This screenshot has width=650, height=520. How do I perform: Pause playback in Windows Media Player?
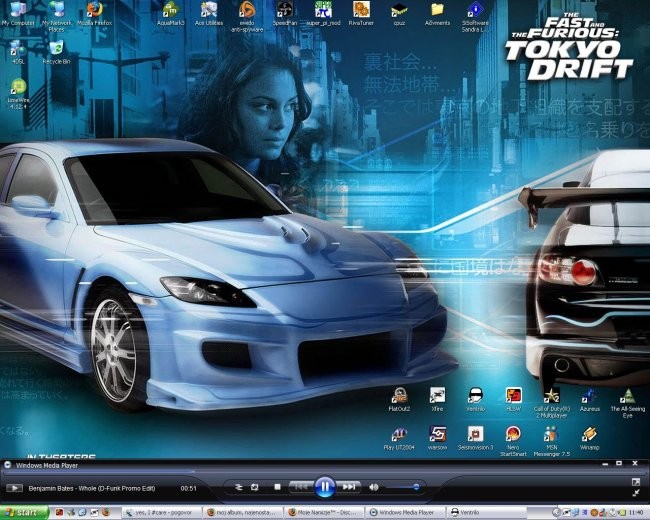click(x=325, y=487)
